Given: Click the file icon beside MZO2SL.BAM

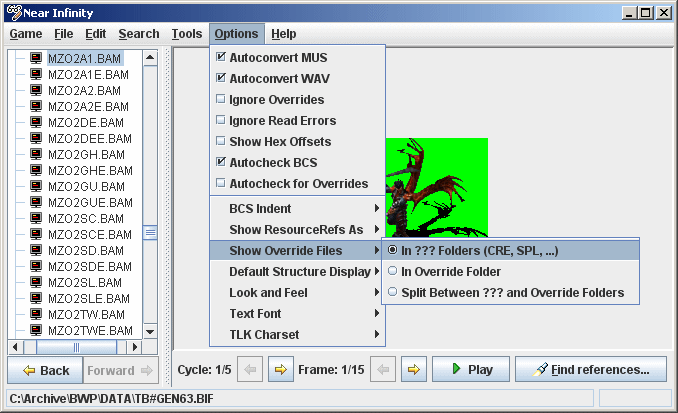Looking at the screenshot, I should point(36,282).
